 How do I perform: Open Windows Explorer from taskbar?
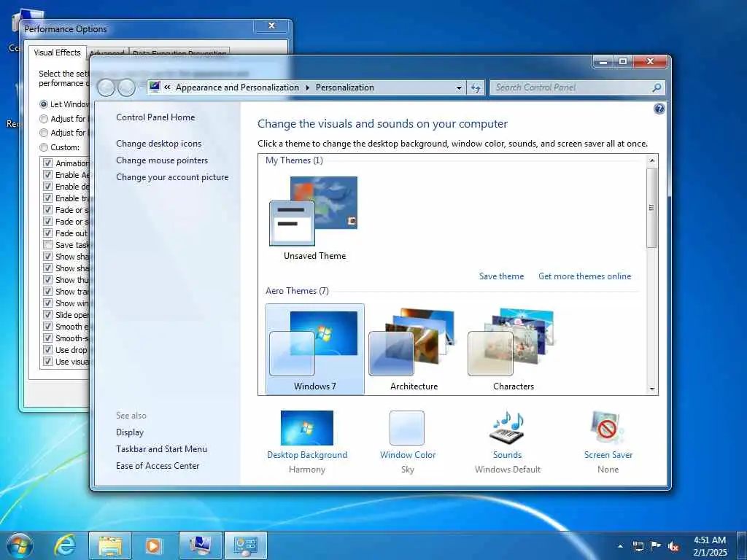pyautogui.click(x=110, y=545)
